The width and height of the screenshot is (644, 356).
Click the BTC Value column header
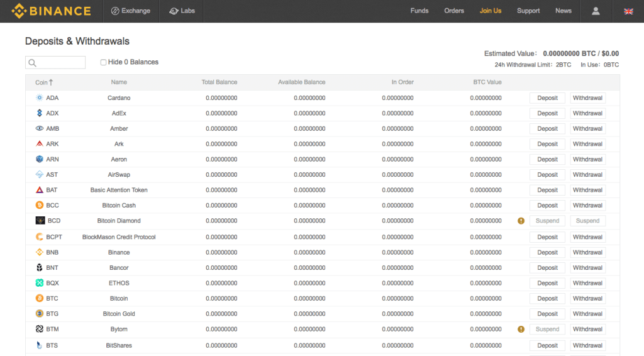click(x=487, y=82)
